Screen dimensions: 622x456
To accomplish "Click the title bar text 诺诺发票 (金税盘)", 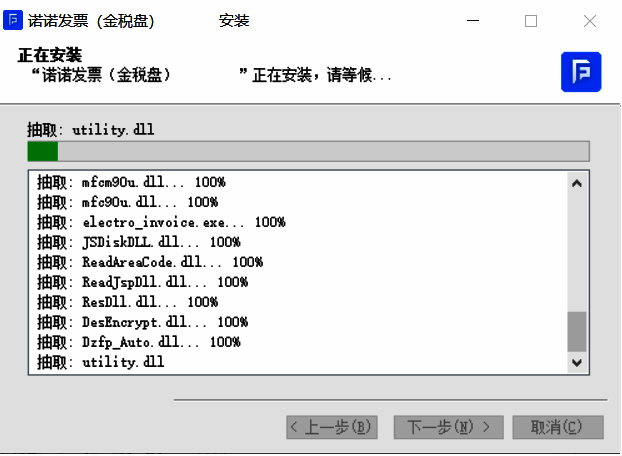I will (x=91, y=21).
